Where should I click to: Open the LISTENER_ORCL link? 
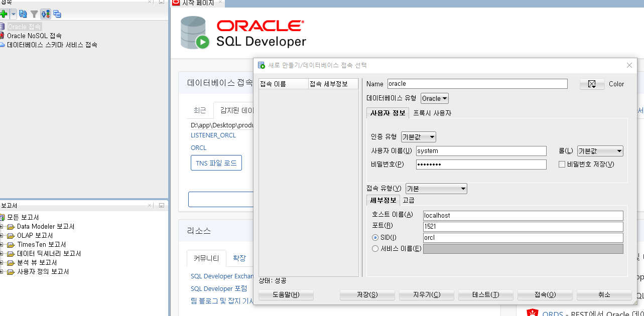coord(213,135)
